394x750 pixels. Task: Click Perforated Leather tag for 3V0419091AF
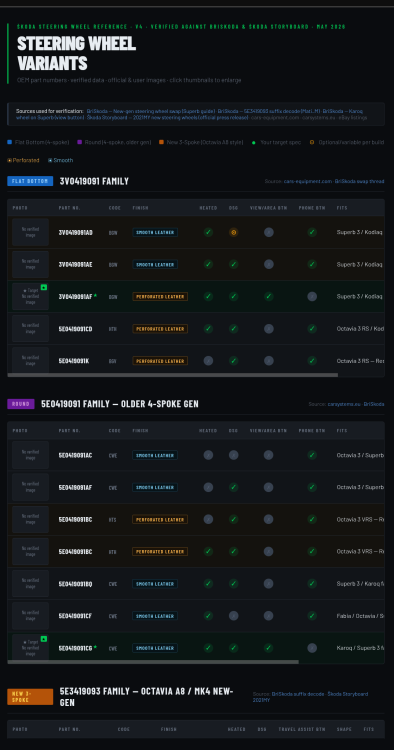(160, 297)
